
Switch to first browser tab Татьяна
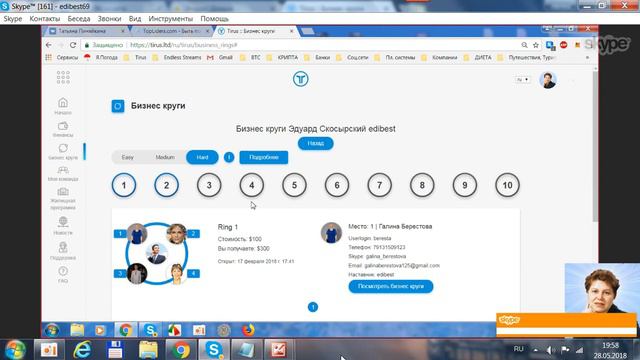[87, 31]
